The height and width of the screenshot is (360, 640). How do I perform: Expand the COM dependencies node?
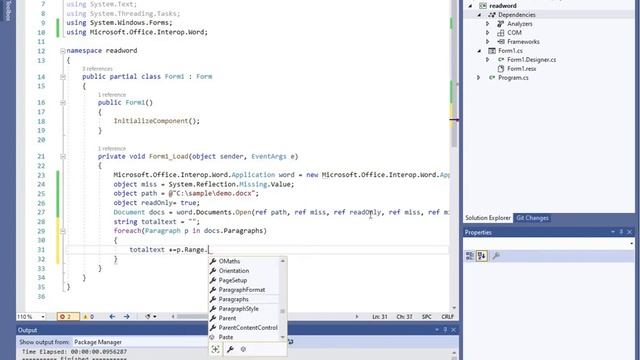click(487, 33)
